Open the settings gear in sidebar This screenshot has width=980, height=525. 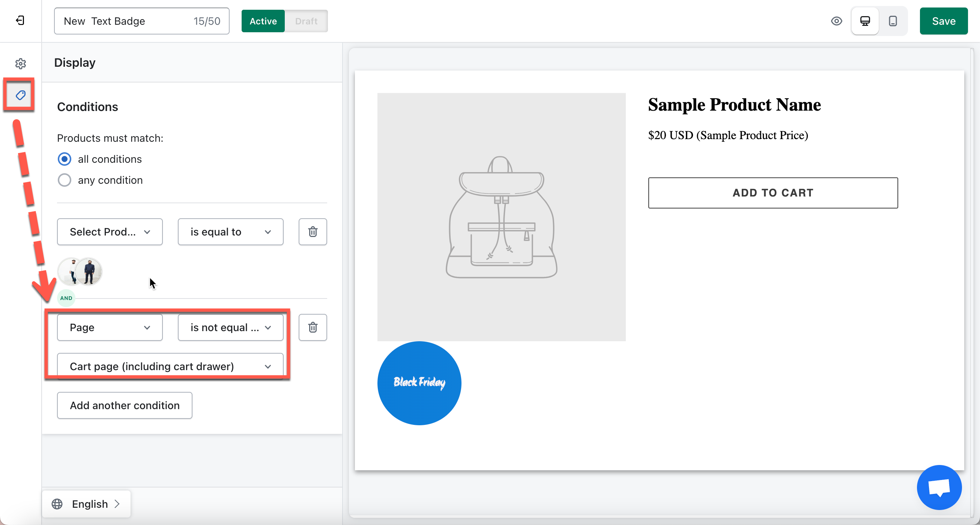[x=21, y=63]
